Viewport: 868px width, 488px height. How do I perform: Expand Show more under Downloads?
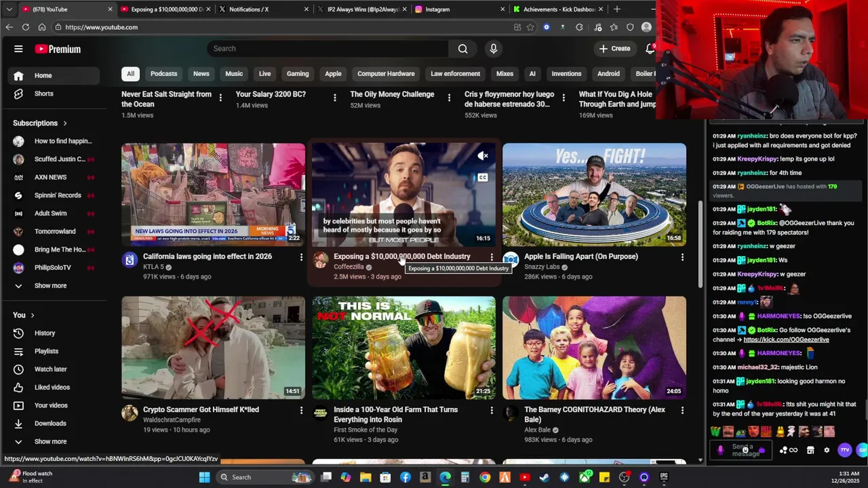[54, 441]
